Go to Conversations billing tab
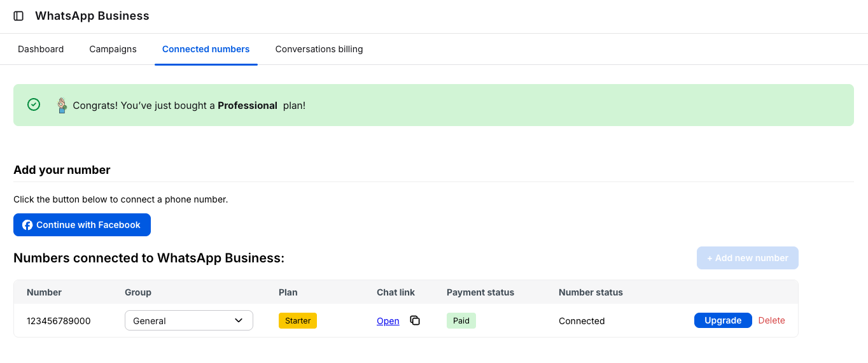This screenshot has height=363, width=868. pyautogui.click(x=319, y=49)
